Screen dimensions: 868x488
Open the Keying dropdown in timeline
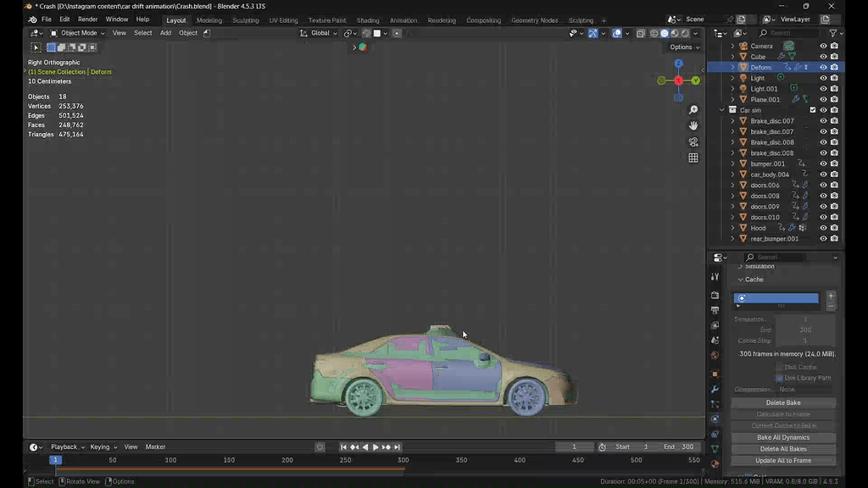[x=103, y=447]
